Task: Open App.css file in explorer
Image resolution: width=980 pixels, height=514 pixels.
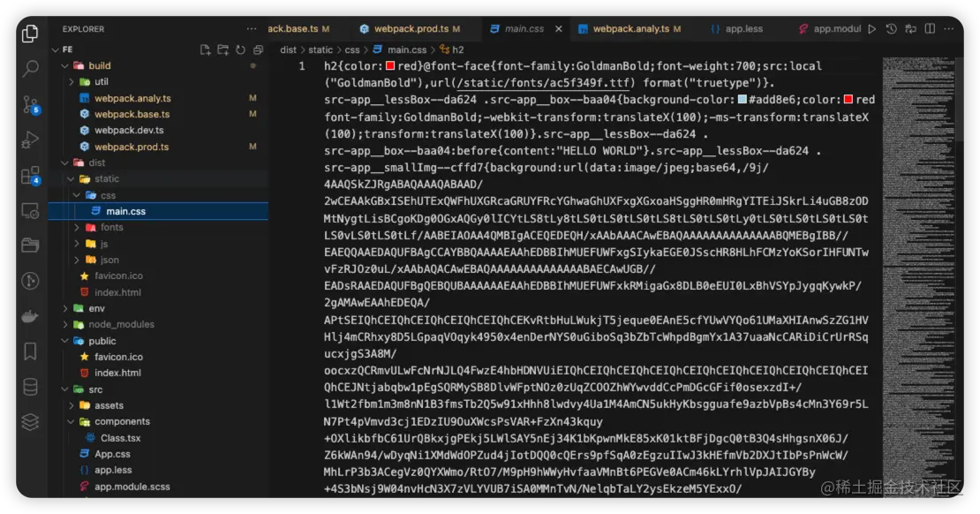Action: (x=112, y=454)
